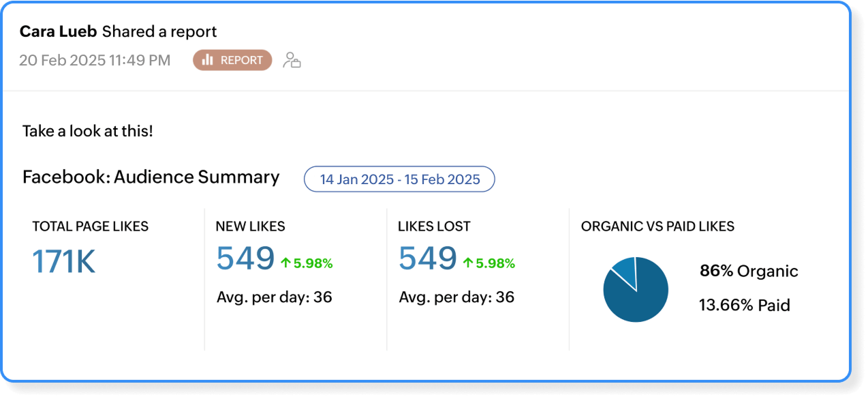
Task: Click the TOTAL PAGE LIKES label
Action: coord(90,226)
